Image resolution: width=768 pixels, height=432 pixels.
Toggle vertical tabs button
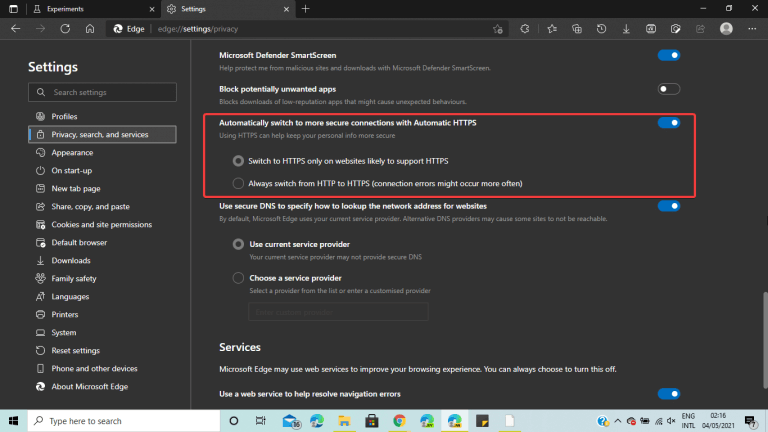pos(13,9)
